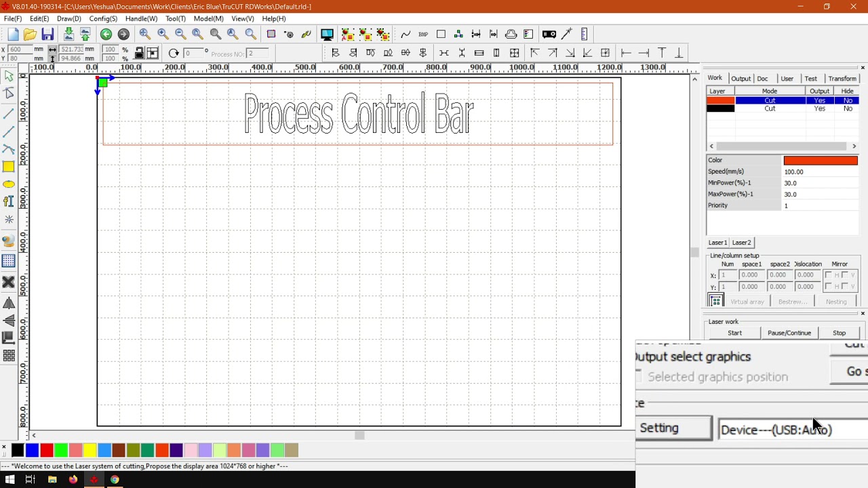Viewport: 868px width, 488px height.
Task: Switch to the Output tab
Action: click(x=741, y=79)
